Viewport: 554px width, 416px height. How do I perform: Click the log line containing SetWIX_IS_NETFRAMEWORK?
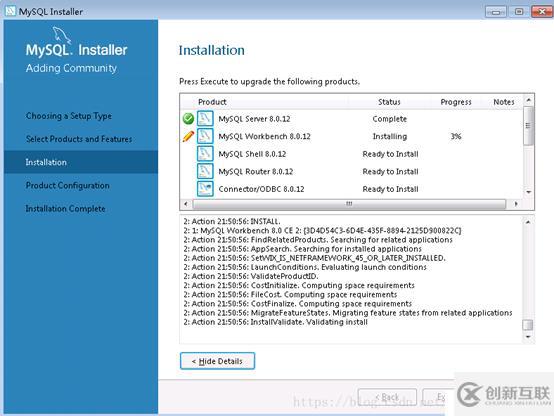pyautogui.click(x=314, y=258)
